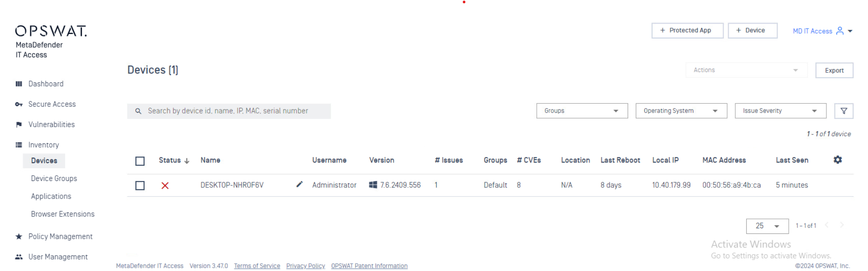Click the user account profile icon
The width and height of the screenshot is (868, 271).
pos(840,31)
